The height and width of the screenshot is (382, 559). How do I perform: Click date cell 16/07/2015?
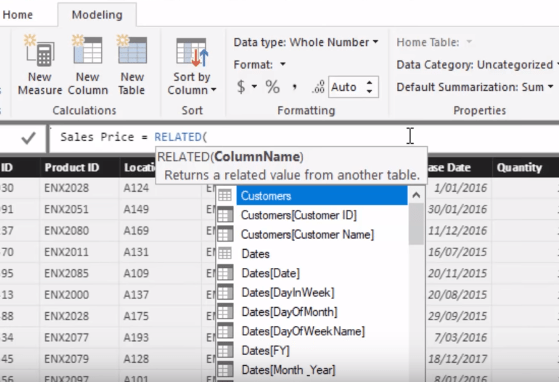tap(457, 252)
